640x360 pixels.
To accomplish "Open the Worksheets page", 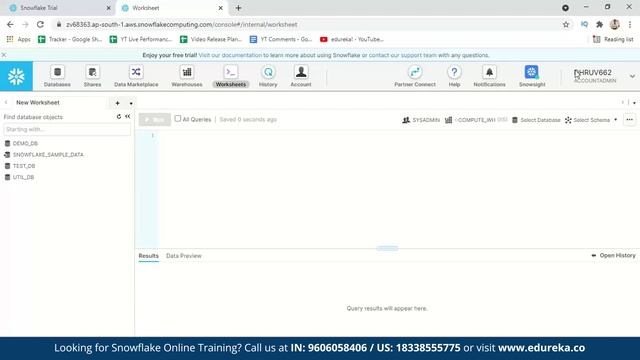I will point(231,76).
